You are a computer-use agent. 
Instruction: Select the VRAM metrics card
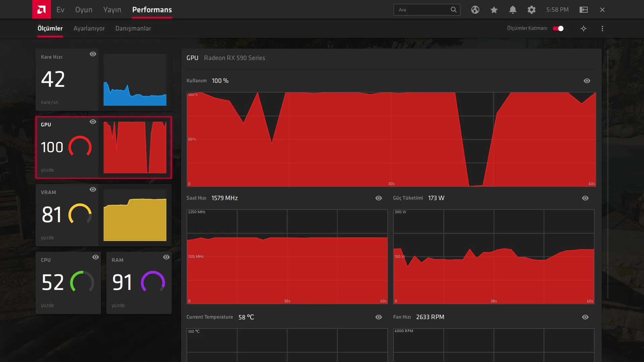67,215
